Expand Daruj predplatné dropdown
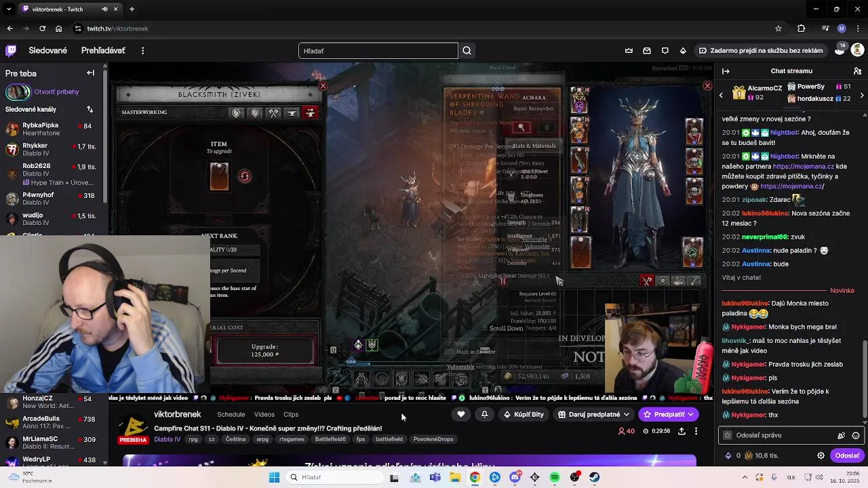868x488 pixels. (x=593, y=414)
